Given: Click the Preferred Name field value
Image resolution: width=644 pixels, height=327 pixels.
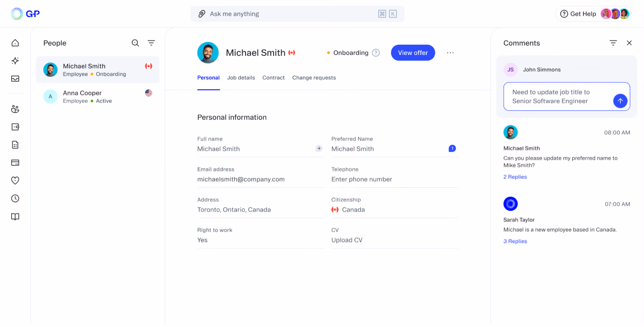Looking at the screenshot, I should pos(352,149).
